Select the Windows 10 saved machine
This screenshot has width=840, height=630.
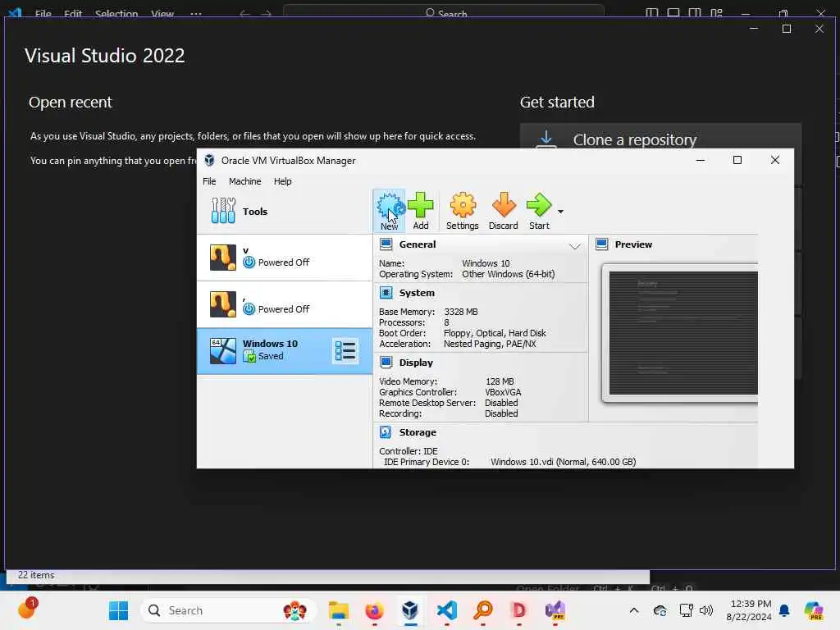285,351
